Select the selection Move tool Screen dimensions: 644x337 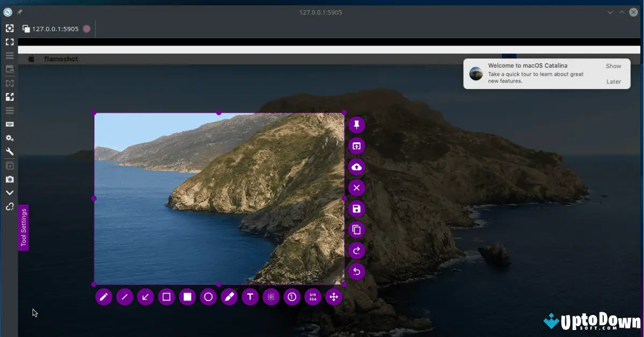pyautogui.click(x=333, y=297)
